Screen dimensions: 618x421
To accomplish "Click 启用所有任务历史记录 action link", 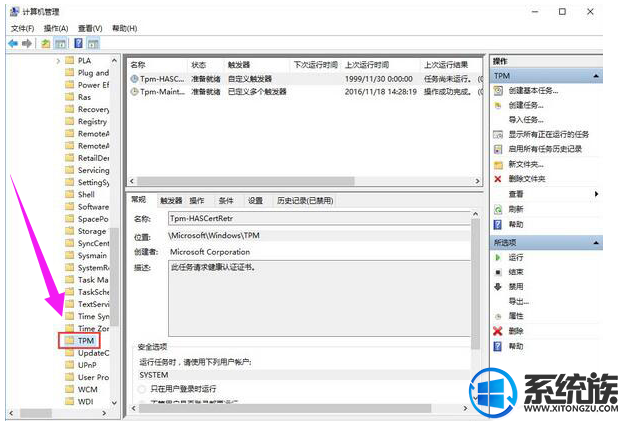I will coord(545,149).
